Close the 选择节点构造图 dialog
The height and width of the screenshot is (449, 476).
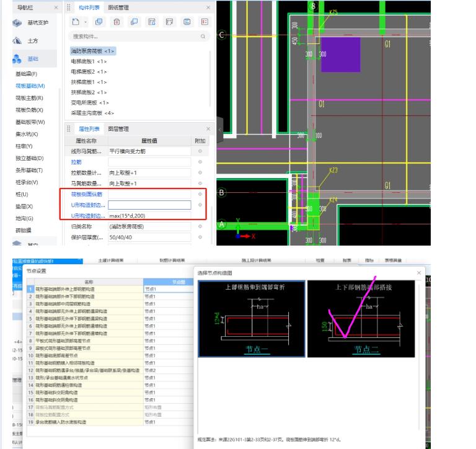point(419,273)
